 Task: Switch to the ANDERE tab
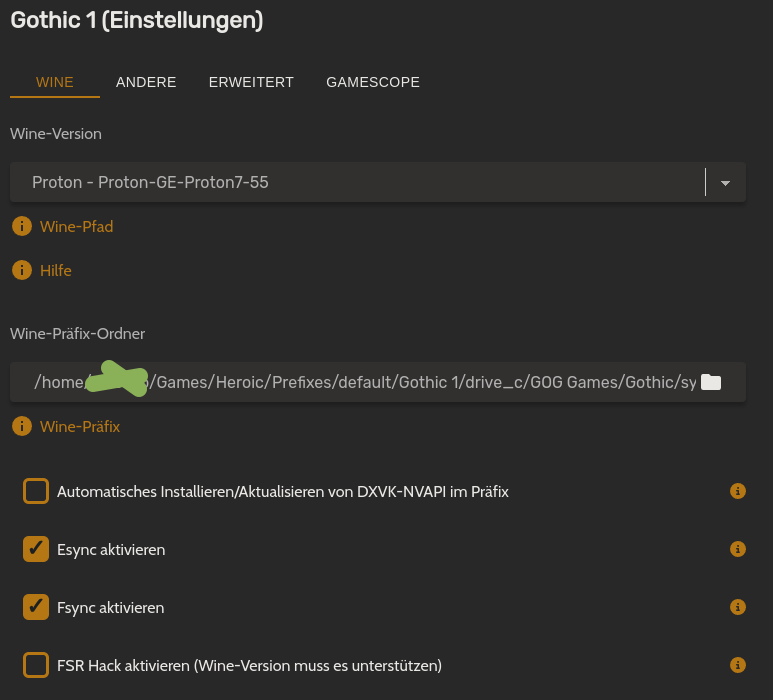[x=146, y=82]
